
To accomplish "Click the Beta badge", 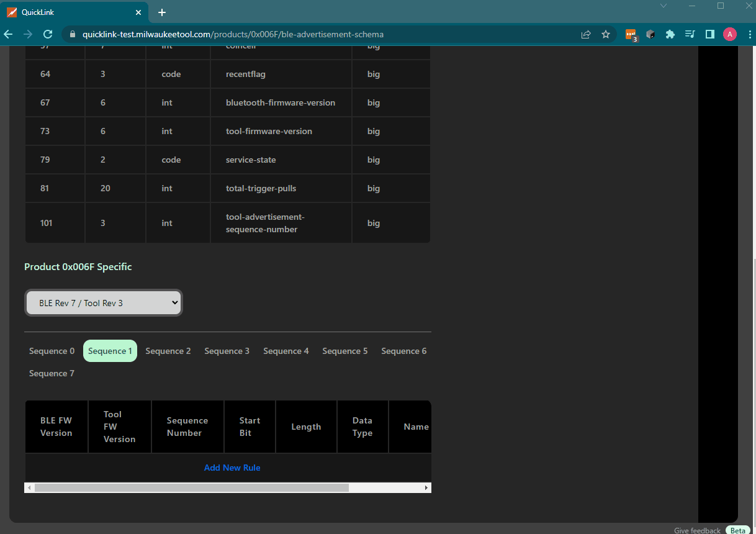I will (x=738, y=530).
